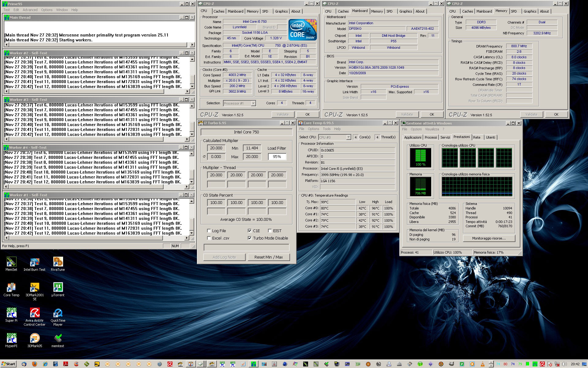
Task: Launch the RivaTune desktop shortcut
Action: click(58, 262)
